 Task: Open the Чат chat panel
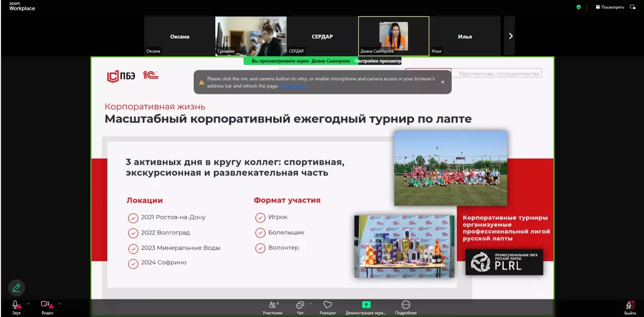pos(300,305)
